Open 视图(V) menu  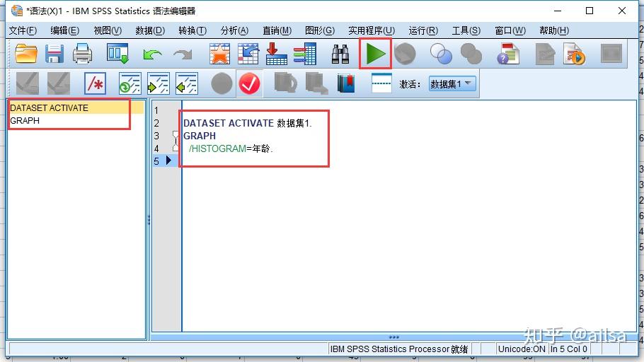click(x=108, y=30)
